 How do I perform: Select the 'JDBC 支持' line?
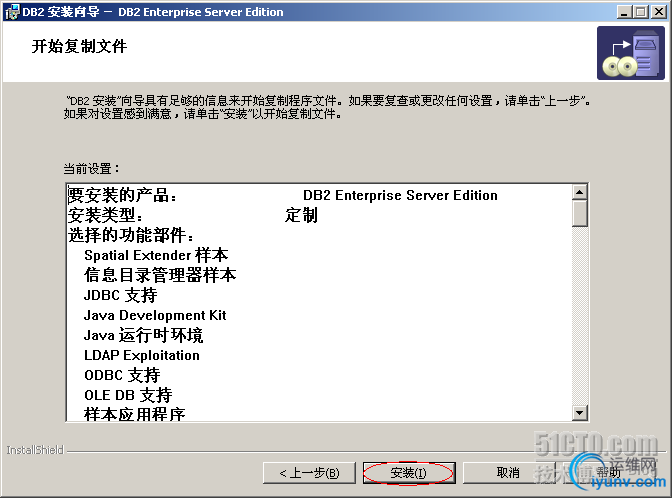click(120, 295)
